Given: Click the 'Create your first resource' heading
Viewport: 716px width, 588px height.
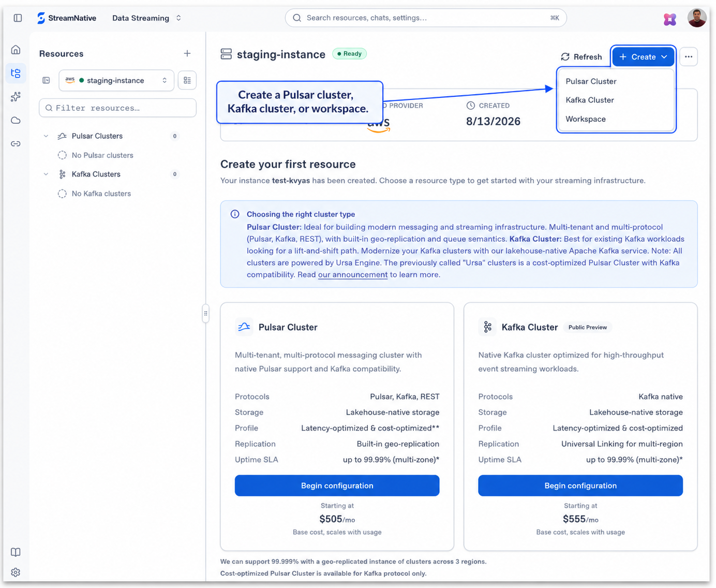Looking at the screenshot, I should [x=288, y=165].
